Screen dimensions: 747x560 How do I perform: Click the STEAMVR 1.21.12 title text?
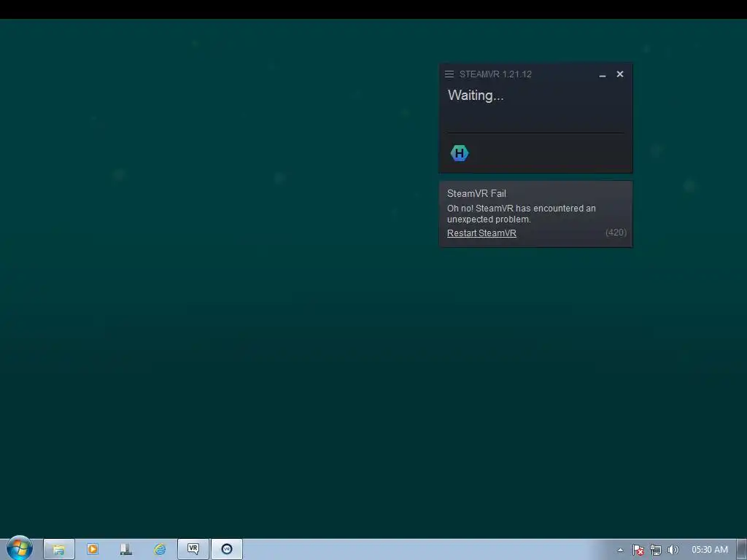495,74
